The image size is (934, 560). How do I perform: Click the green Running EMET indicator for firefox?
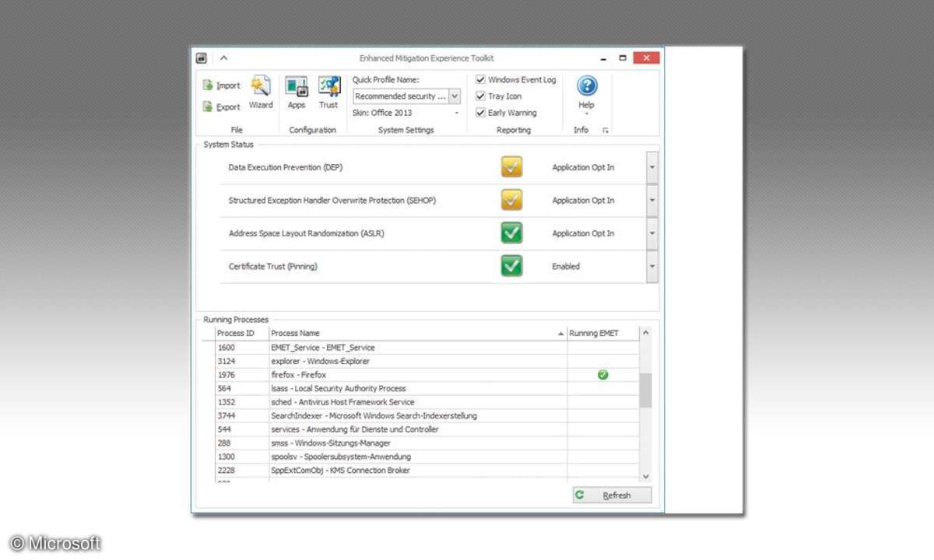[x=602, y=375]
